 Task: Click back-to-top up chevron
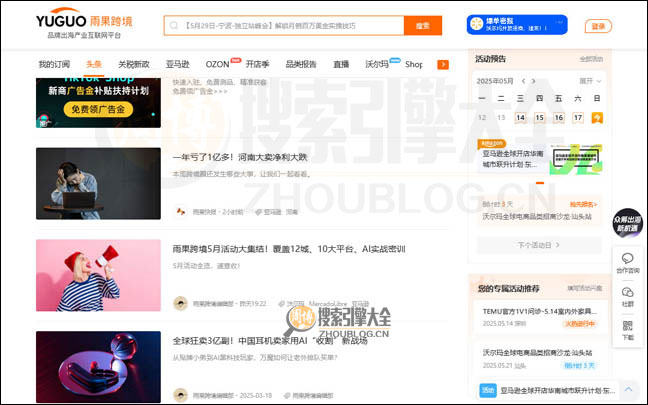[x=628, y=390]
